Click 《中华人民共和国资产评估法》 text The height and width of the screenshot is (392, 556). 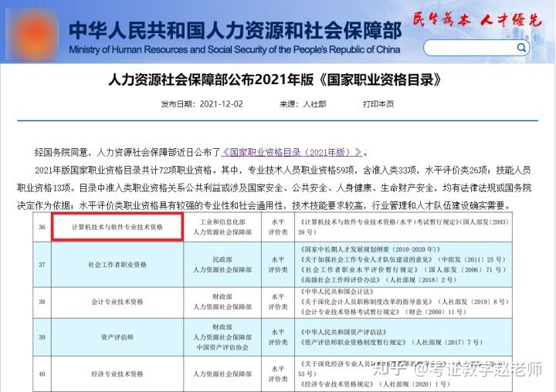click(x=343, y=332)
